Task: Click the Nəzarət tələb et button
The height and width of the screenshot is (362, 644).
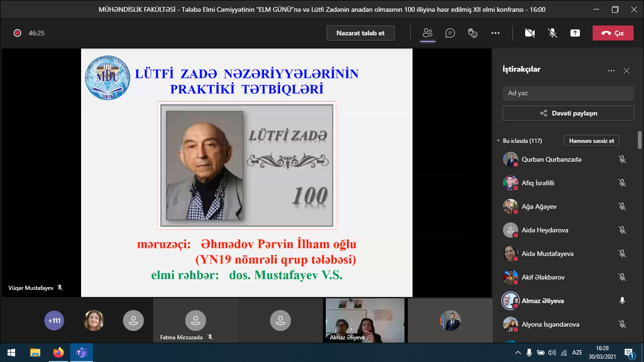Action: click(360, 33)
